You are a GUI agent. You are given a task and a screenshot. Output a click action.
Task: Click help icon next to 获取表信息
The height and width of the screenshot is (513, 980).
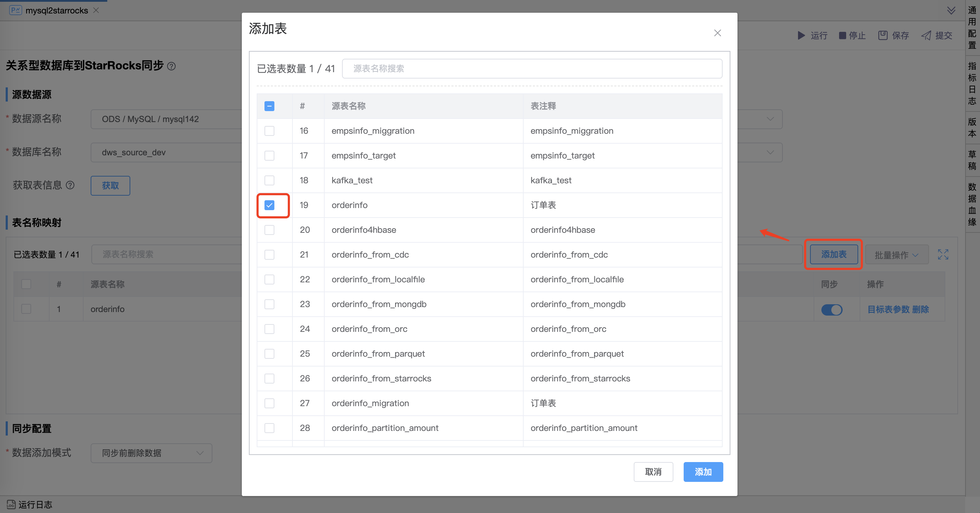tap(70, 185)
